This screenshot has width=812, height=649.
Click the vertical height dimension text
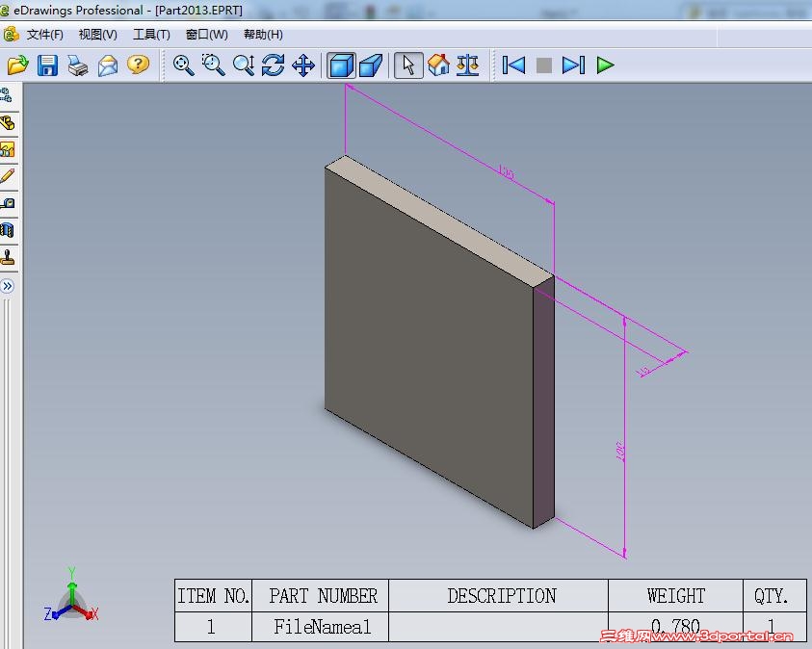pyautogui.click(x=620, y=452)
